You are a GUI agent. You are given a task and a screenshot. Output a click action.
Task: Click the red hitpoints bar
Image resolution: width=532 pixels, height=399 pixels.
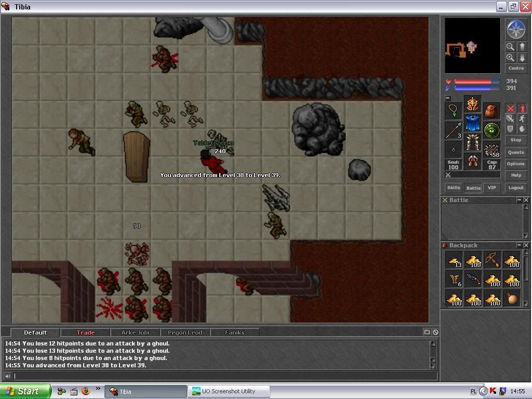pos(477,81)
